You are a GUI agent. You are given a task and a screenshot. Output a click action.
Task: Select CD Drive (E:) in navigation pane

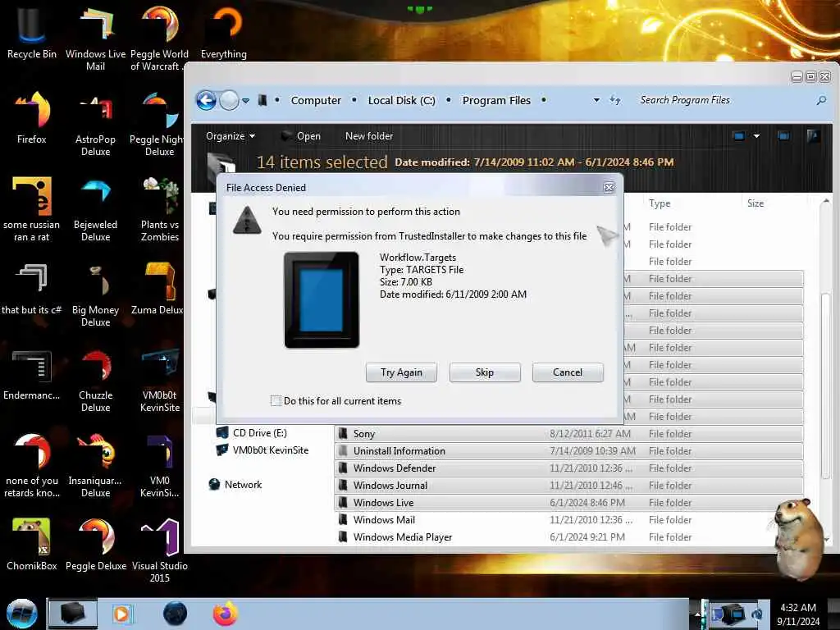click(x=252, y=433)
